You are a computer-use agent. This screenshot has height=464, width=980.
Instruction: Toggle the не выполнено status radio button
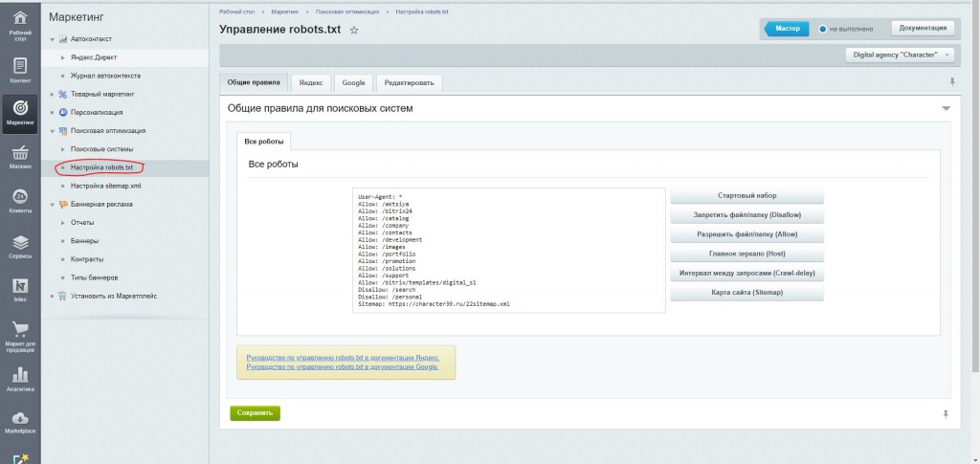coord(823,29)
